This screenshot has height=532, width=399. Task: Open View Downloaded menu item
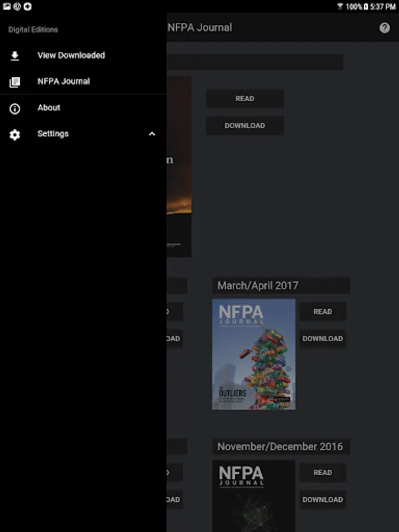point(83,56)
